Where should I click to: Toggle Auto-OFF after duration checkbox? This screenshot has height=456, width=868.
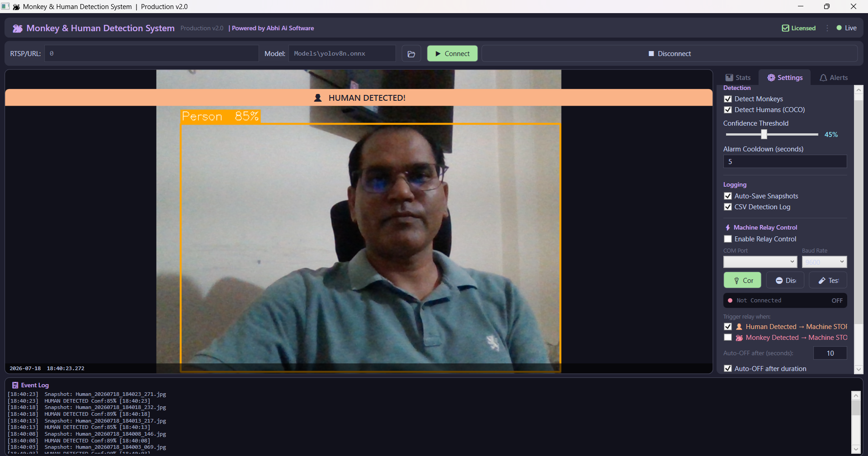click(728, 369)
